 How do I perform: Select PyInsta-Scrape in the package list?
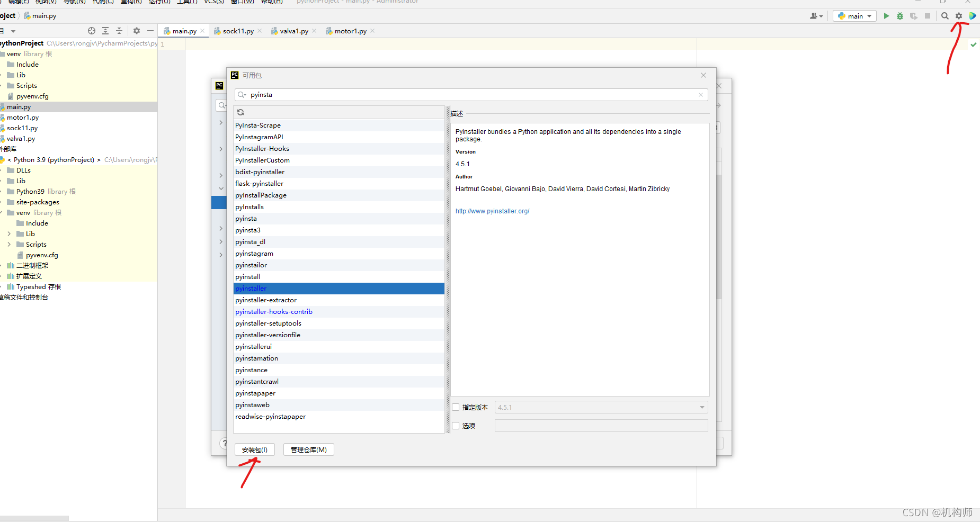(x=339, y=125)
